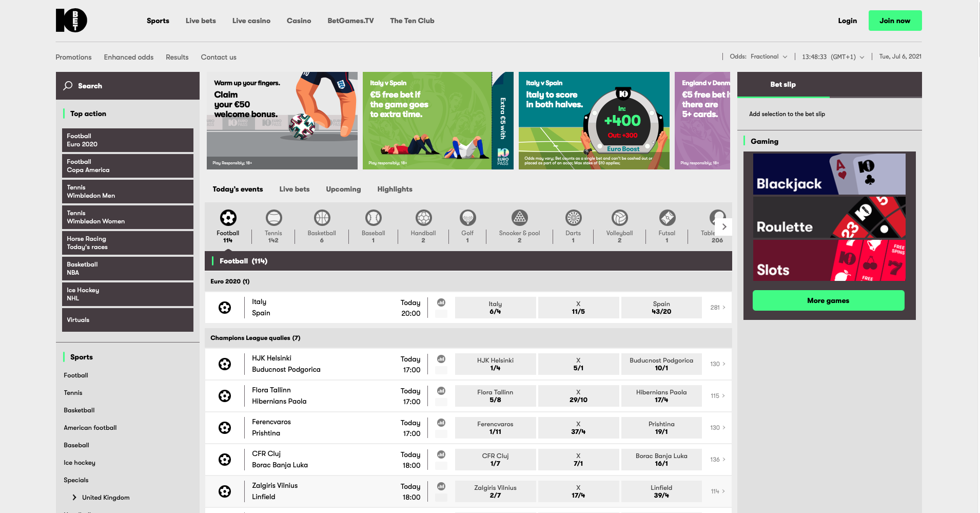Image resolution: width=980 pixels, height=513 pixels.
Task: Select the Basketball sport icon
Action: pos(322,218)
